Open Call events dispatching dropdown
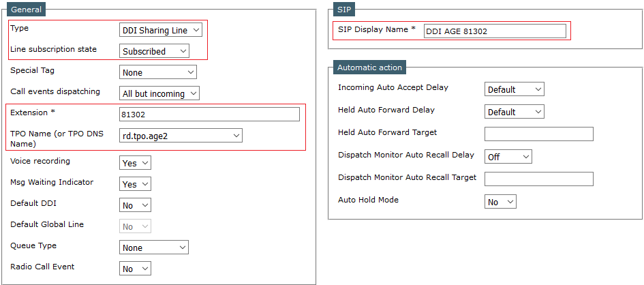Viewport: 644px width, 285px height. pos(159,93)
